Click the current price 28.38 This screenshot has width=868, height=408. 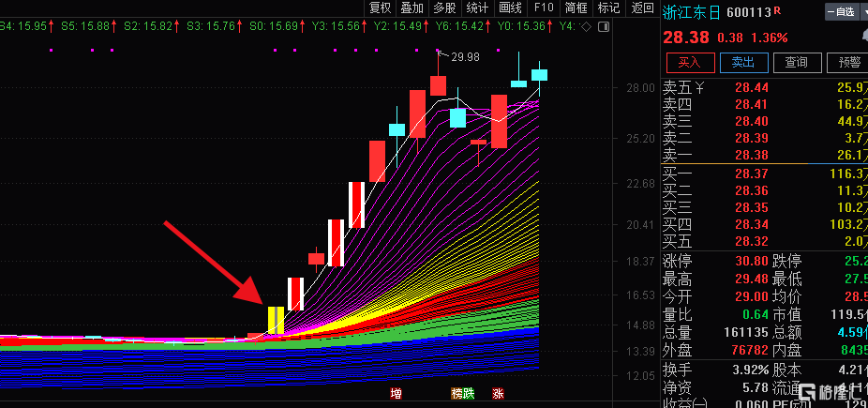[x=685, y=38]
